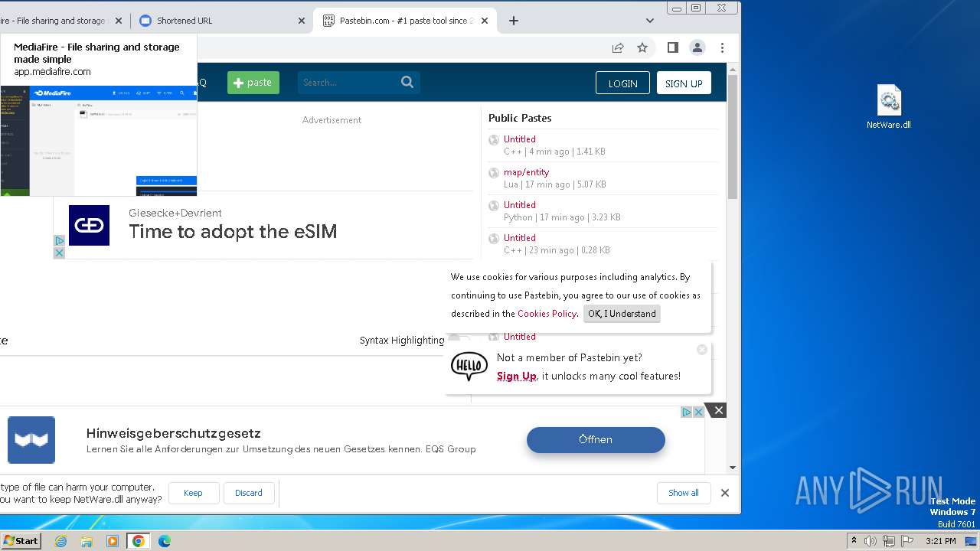Click the Chrome taskbar icon
Image resolution: width=980 pixels, height=551 pixels.
click(x=138, y=541)
